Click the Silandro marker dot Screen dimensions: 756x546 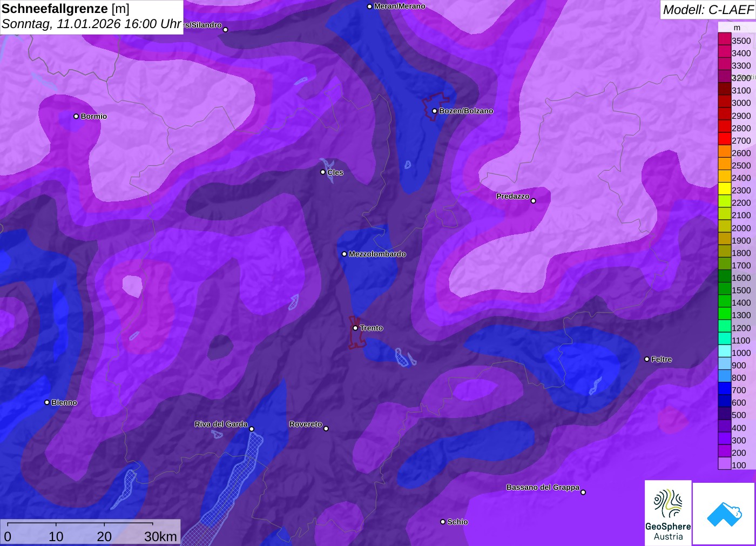[x=226, y=30]
